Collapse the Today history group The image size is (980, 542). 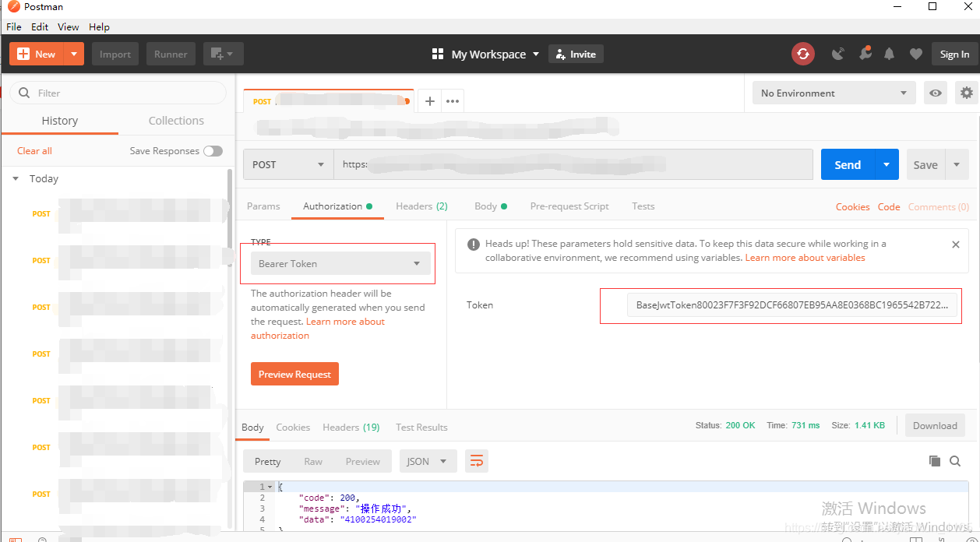(15, 178)
